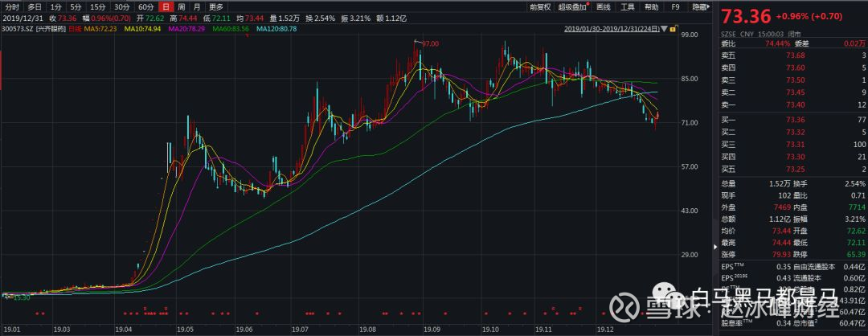This screenshot has height=336, width=868.
Task: Hide the side panel with 隐藏
Action: (x=700, y=7)
